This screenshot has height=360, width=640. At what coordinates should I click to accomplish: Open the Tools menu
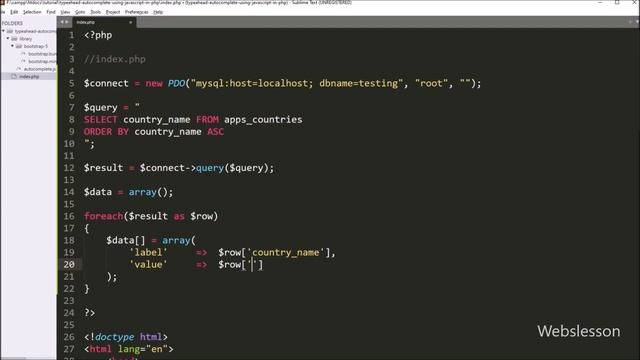(96, 12)
